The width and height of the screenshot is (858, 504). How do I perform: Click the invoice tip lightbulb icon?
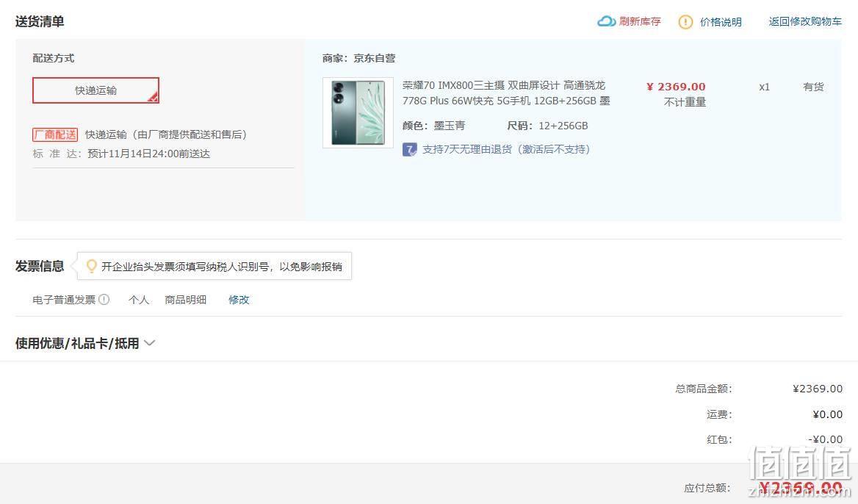pyautogui.click(x=91, y=266)
